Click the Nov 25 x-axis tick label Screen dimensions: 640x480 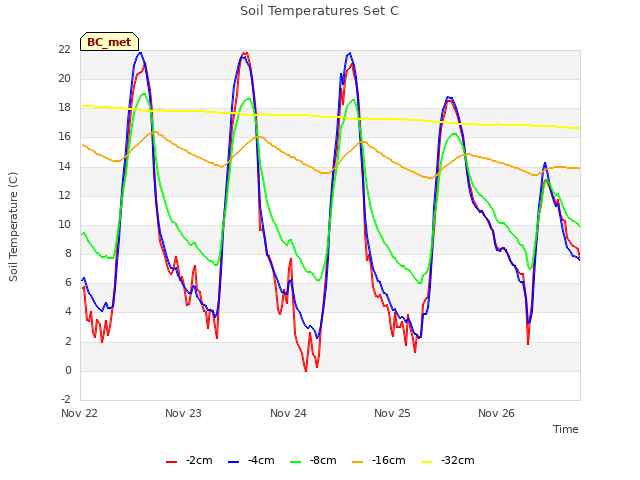[392, 413]
